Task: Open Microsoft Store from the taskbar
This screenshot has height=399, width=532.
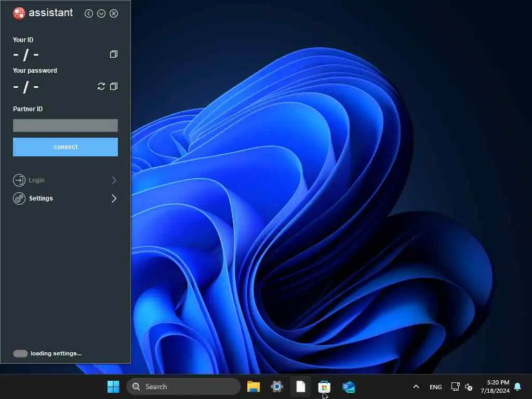Action: [x=324, y=387]
